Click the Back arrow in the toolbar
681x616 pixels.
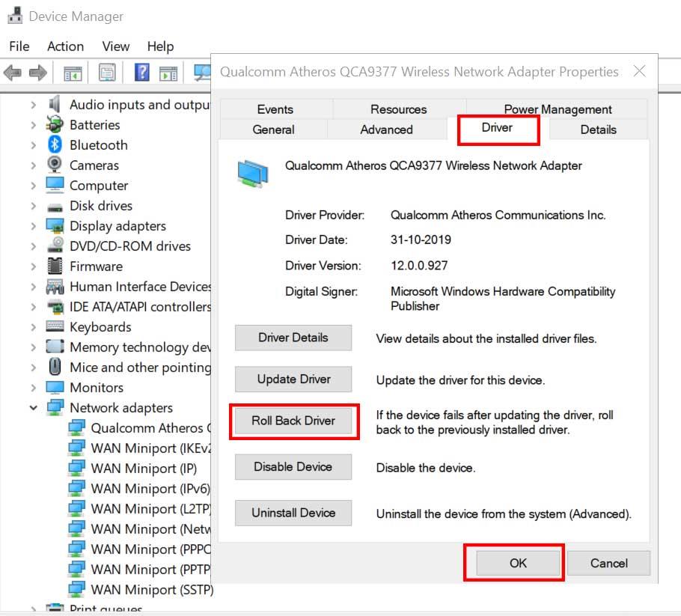(13, 73)
